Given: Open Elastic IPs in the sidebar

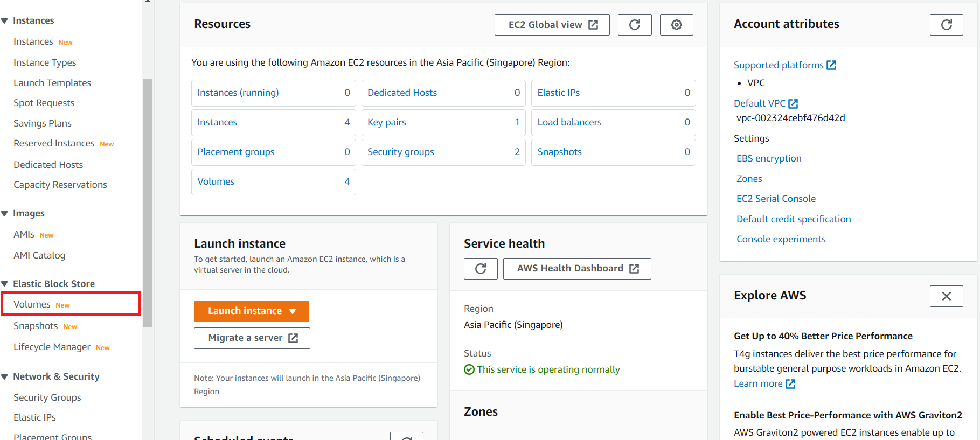Looking at the screenshot, I should click(34, 417).
